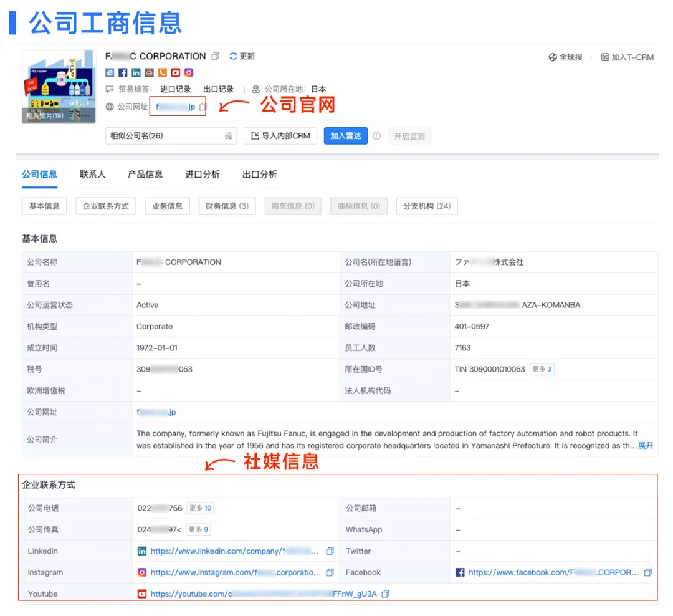Viewport: 673px width, 616px height.
Task: Click the globe icon beside 公司网址
Action: 110,107
